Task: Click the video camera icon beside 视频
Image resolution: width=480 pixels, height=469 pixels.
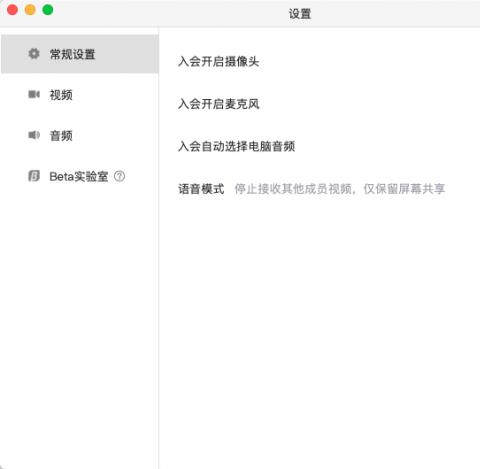Action: tap(34, 94)
